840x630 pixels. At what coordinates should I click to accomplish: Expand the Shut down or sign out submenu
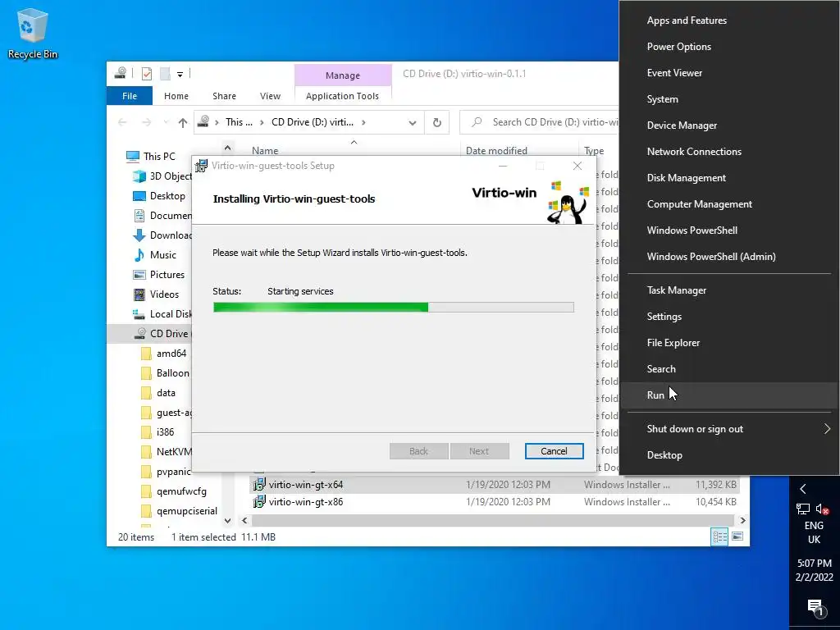(x=729, y=429)
